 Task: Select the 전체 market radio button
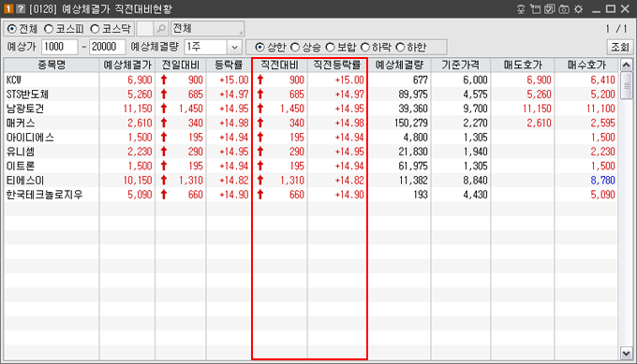pyautogui.click(x=12, y=29)
